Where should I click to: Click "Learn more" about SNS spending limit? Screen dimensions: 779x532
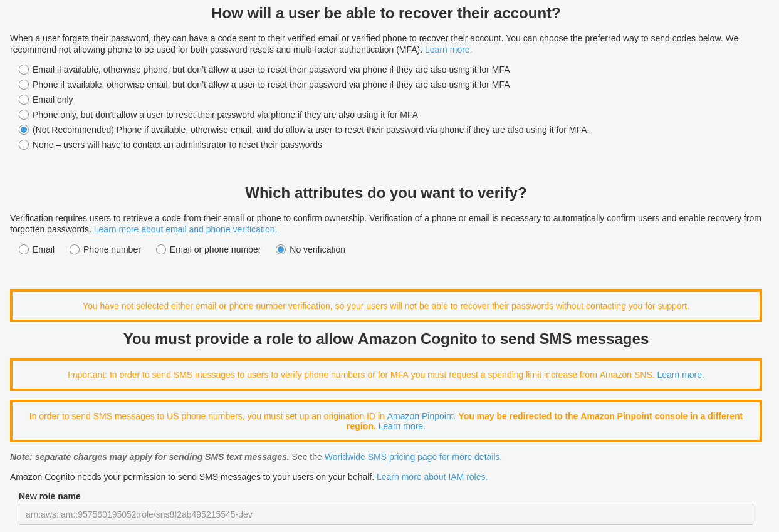(679, 374)
